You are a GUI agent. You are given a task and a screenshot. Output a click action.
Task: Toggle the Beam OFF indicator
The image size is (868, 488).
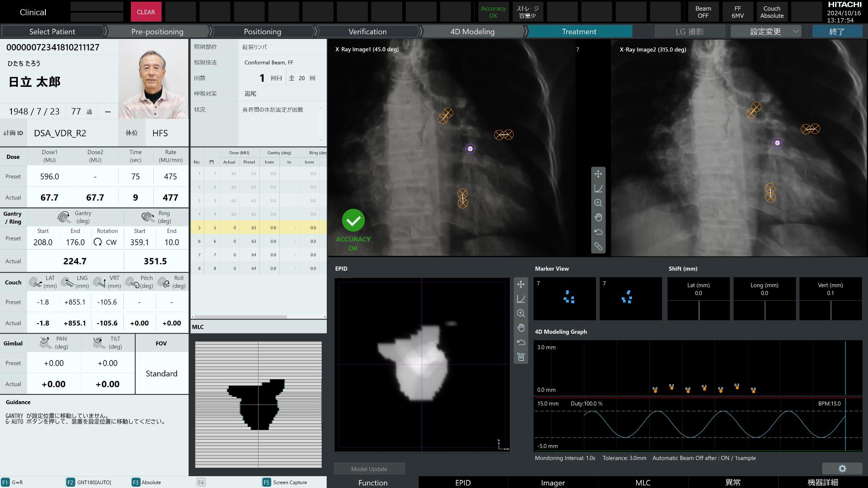pos(703,12)
